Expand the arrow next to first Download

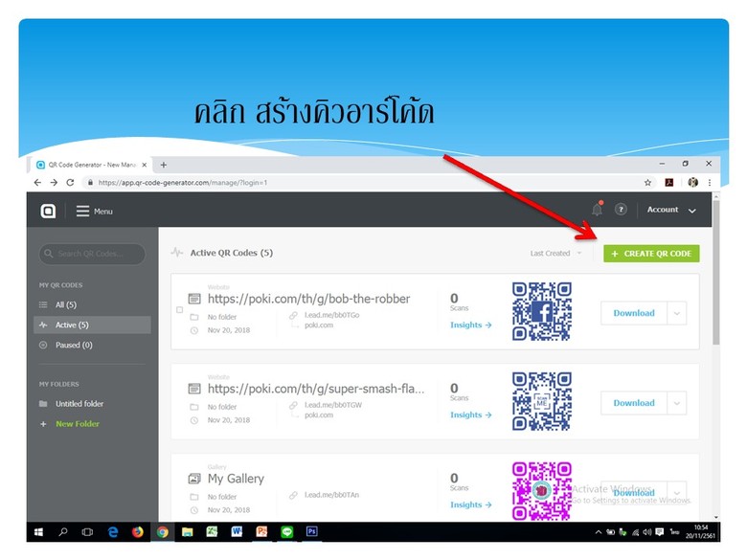677,313
